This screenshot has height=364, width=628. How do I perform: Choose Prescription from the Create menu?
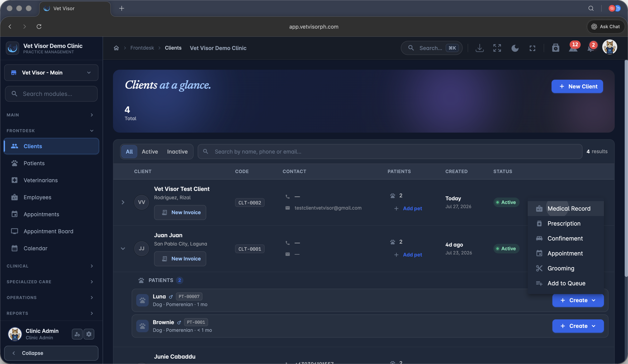[x=566, y=223]
